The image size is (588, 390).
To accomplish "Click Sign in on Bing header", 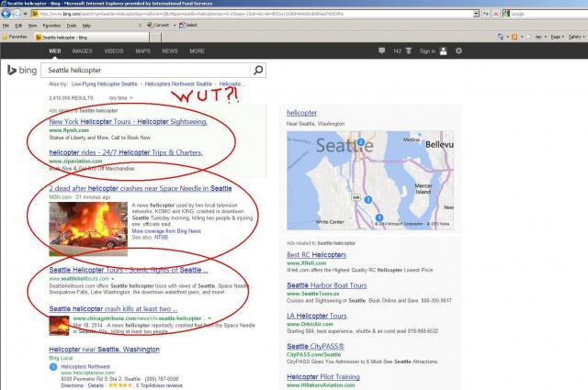I will coord(427,51).
